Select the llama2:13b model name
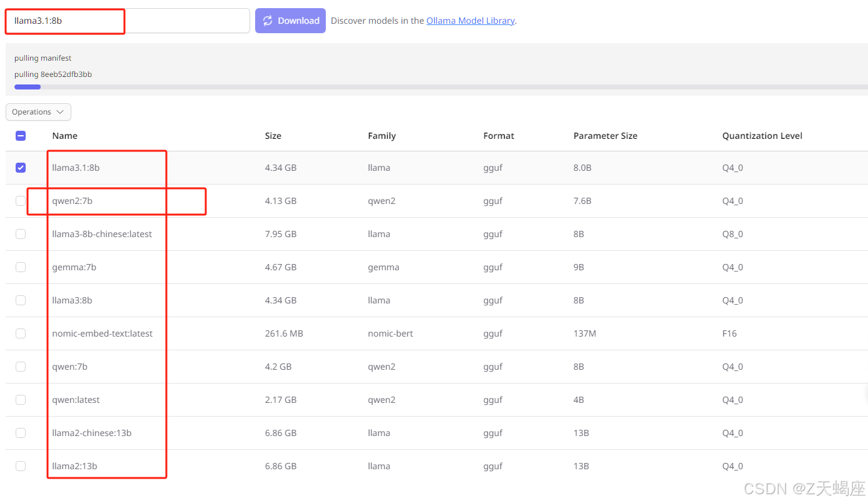 click(75, 466)
